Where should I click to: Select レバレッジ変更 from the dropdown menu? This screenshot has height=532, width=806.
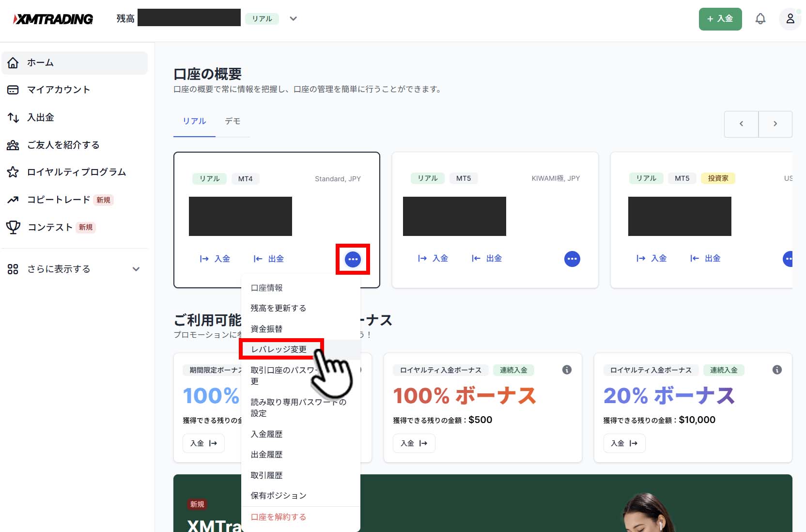pos(301,349)
